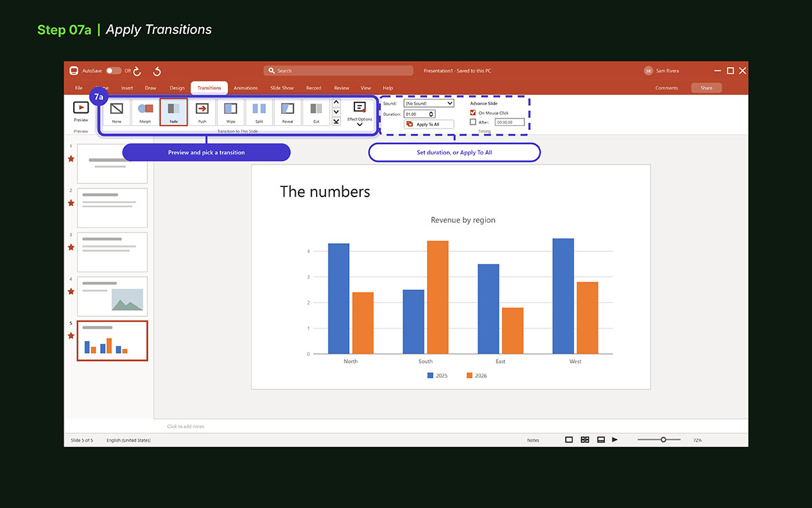The height and width of the screenshot is (508, 812).
Task: Expand the full transition gallery
Action: (x=336, y=121)
